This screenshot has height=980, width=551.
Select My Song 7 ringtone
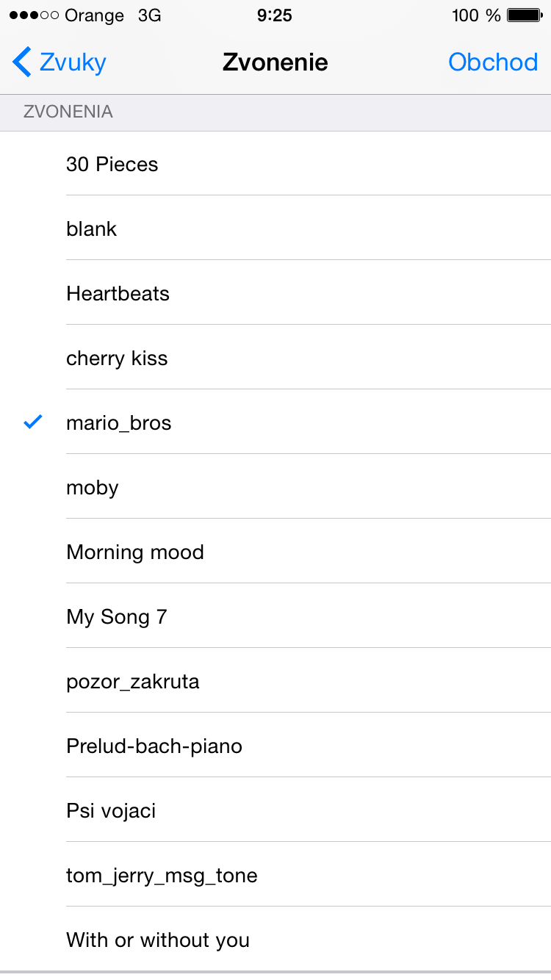tap(275, 616)
